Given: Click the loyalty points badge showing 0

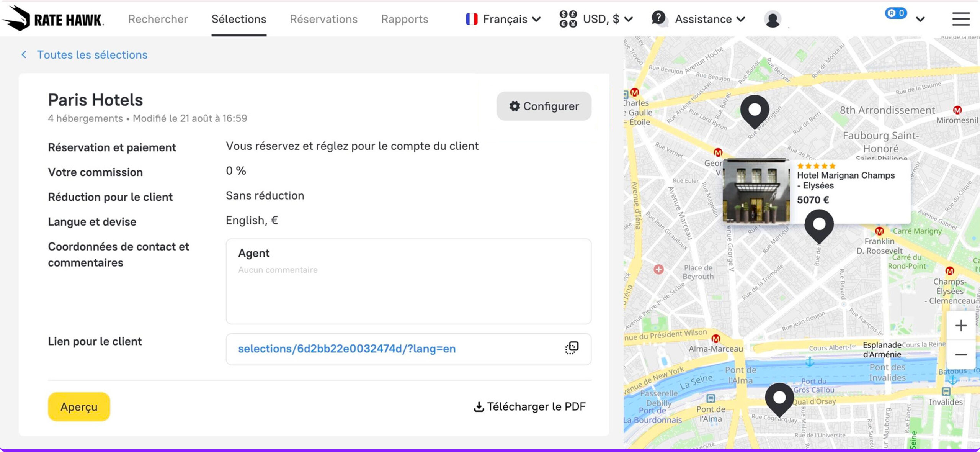Looking at the screenshot, I should click(896, 13).
